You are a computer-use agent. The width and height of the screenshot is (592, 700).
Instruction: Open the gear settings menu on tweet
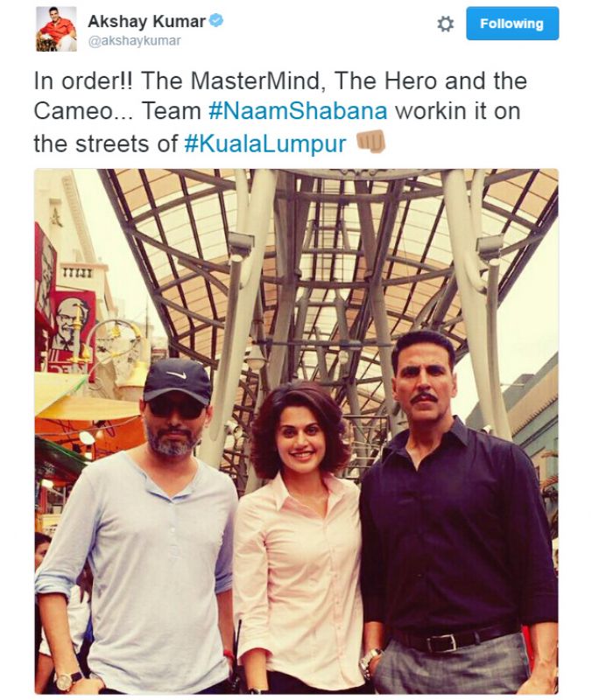click(445, 24)
